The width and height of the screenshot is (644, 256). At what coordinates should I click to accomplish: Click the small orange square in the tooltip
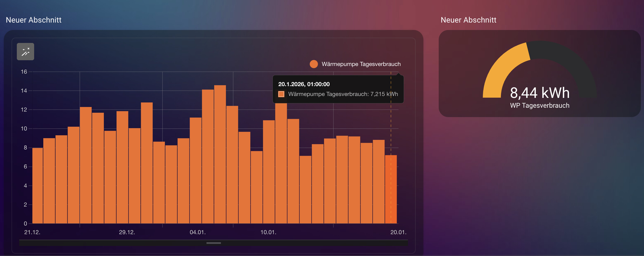[281, 94]
